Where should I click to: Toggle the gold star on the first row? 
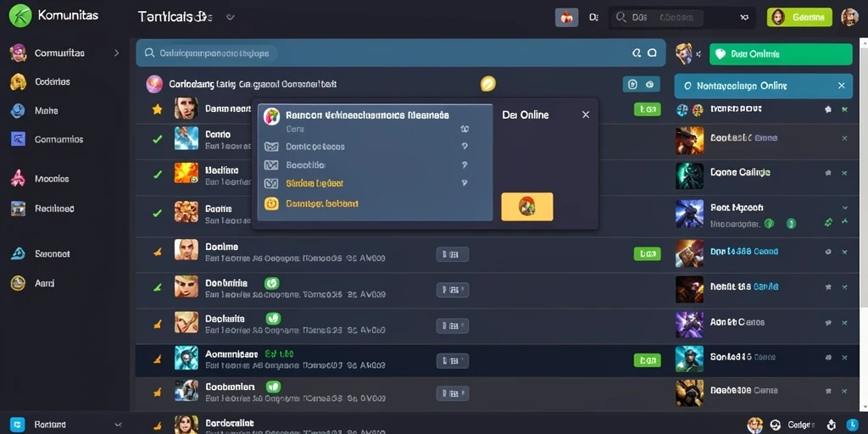click(x=157, y=109)
